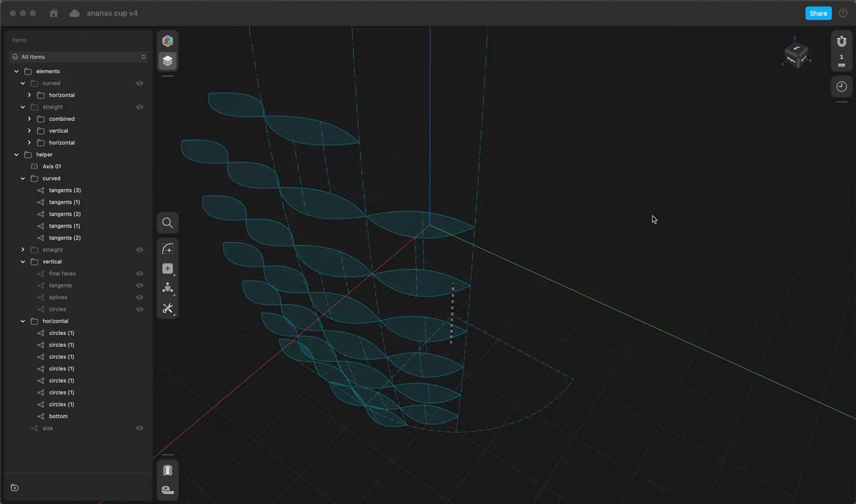Image resolution: width=856 pixels, height=504 pixels.
Task: Open the colorful visualization cube panel
Action: click(168, 41)
